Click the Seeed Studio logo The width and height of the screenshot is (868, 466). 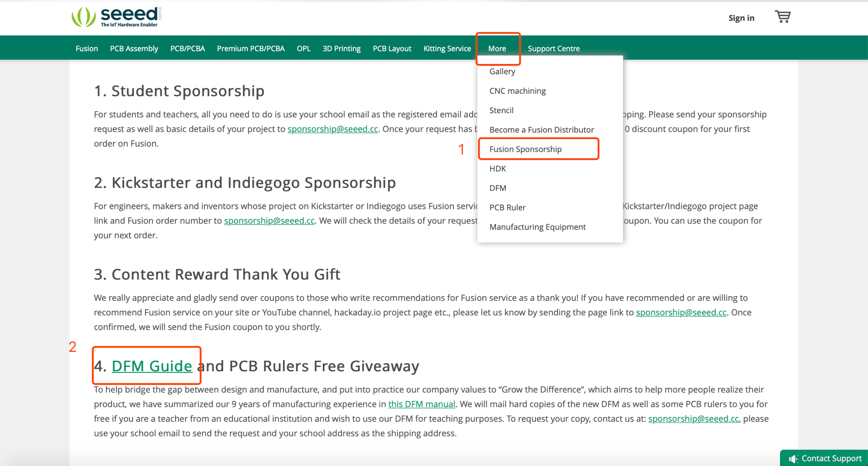[x=116, y=17]
